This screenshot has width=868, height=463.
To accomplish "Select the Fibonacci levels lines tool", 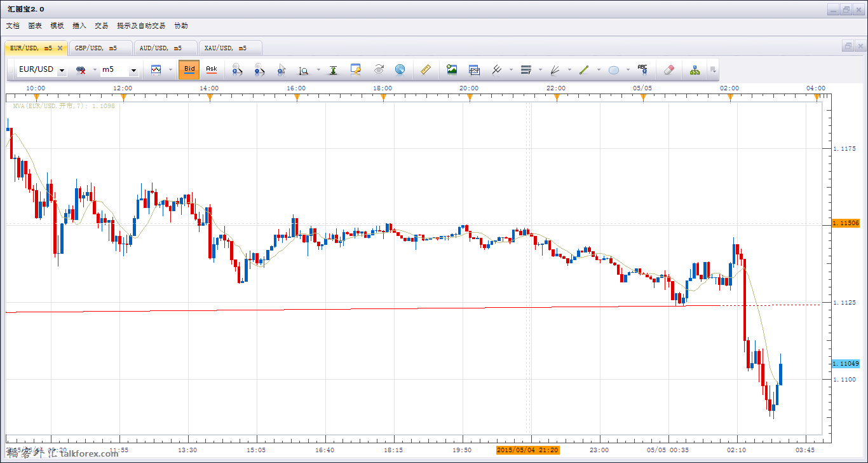I will 526,70.
